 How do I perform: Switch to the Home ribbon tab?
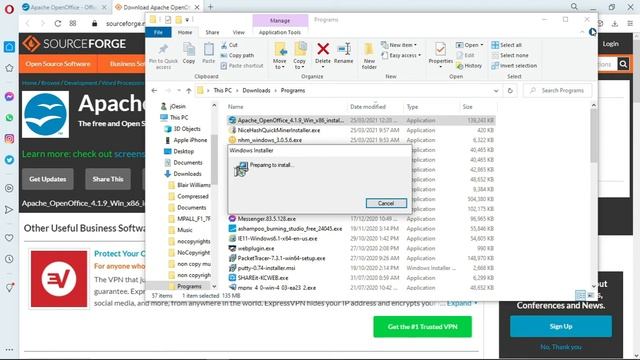point(185,32)
